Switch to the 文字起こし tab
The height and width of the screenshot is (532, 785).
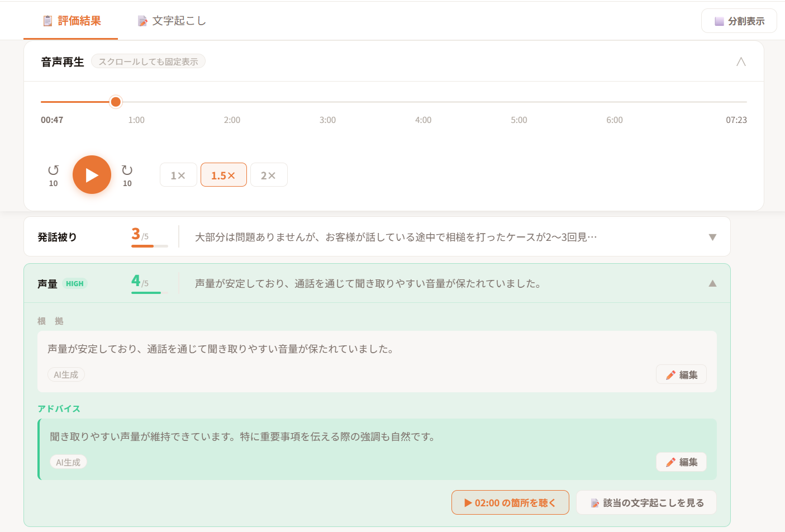click(172, 21)
